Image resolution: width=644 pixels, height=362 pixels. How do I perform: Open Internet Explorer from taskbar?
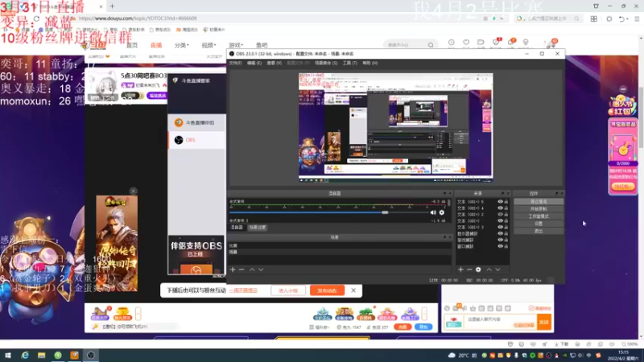click(x=25, y=355)
